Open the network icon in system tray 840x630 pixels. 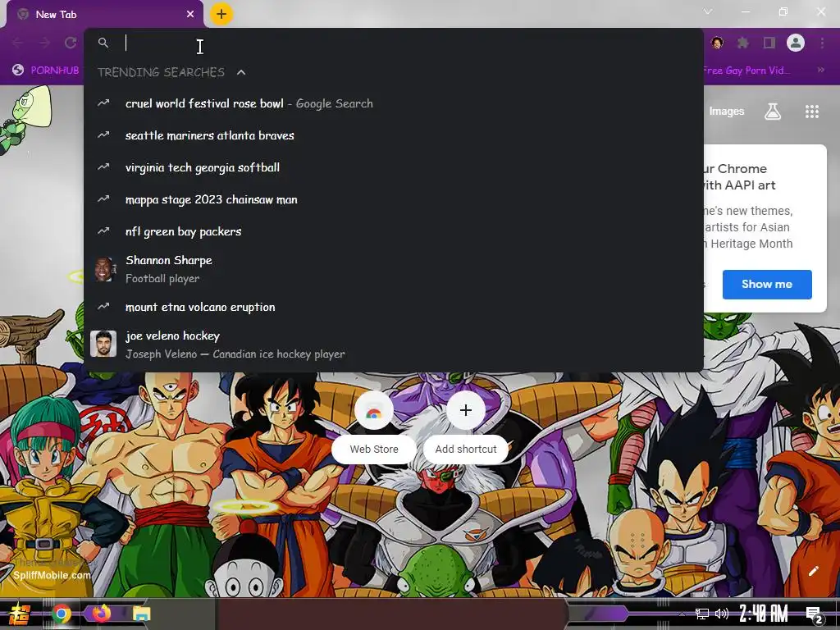[x=702, y=614]
